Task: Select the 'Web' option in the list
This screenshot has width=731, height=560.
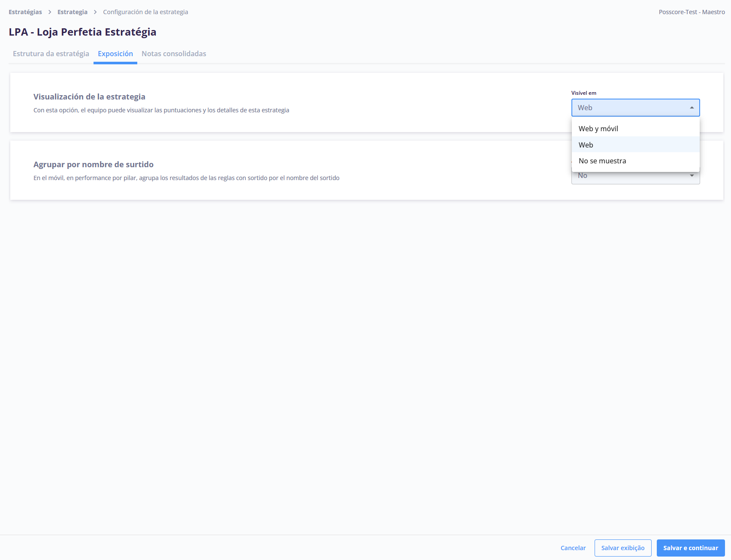Action: pos(586,145)
